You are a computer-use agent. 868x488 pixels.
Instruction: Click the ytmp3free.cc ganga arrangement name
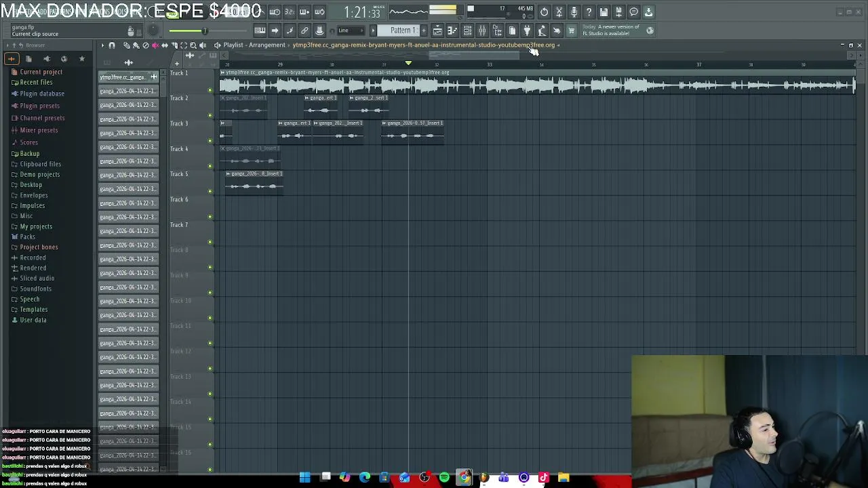424,45
